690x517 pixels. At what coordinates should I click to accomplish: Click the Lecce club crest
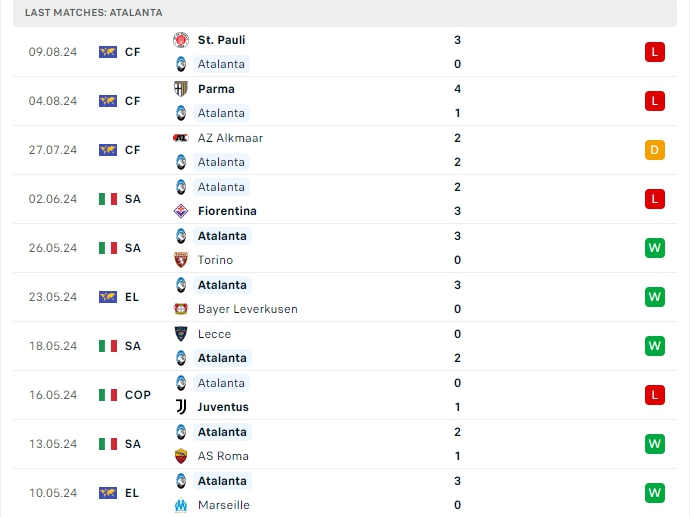click(x=181, y=334)
